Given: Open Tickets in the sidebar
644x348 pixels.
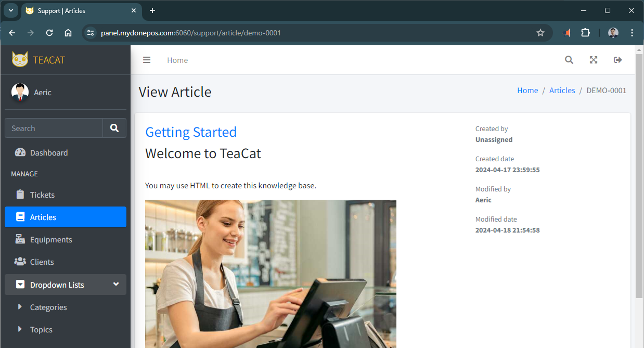Looking at the screenshot, I should click(x=66, y=195).
